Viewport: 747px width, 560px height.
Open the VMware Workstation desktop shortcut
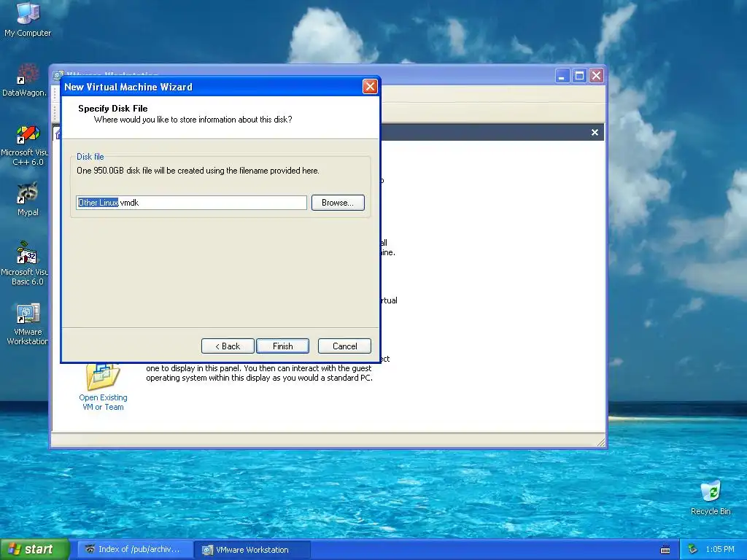(28, 324)
